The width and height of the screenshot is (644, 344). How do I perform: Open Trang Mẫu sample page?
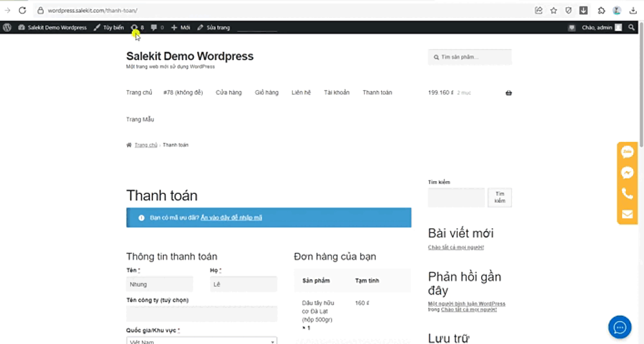[x=140, y=119]
